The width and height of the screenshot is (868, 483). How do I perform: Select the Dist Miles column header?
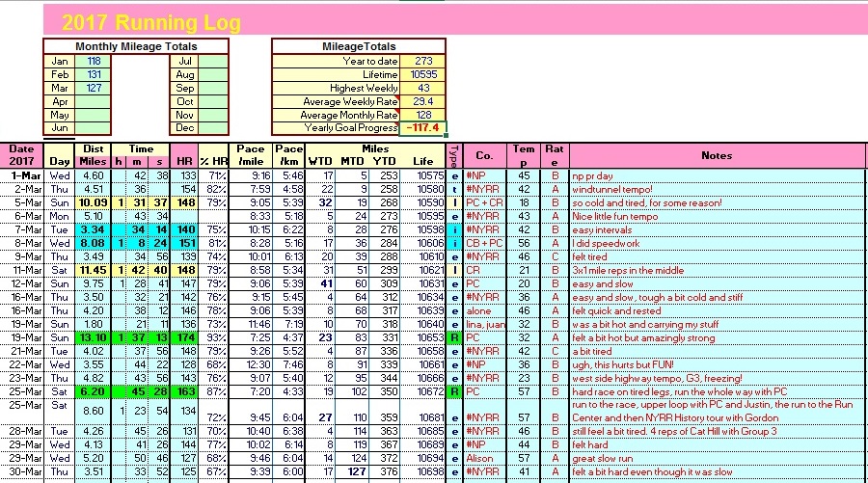point(93,155)
